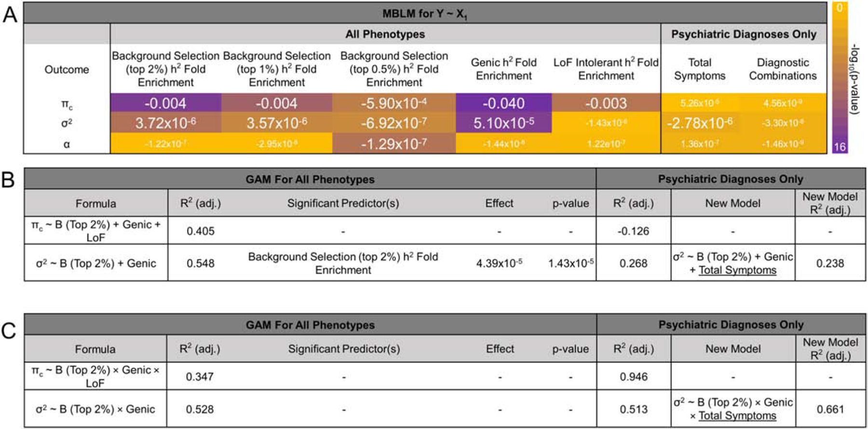Select 'σ2 ~ B (Top 2%) × Genic' formula

tap(95, 409)
